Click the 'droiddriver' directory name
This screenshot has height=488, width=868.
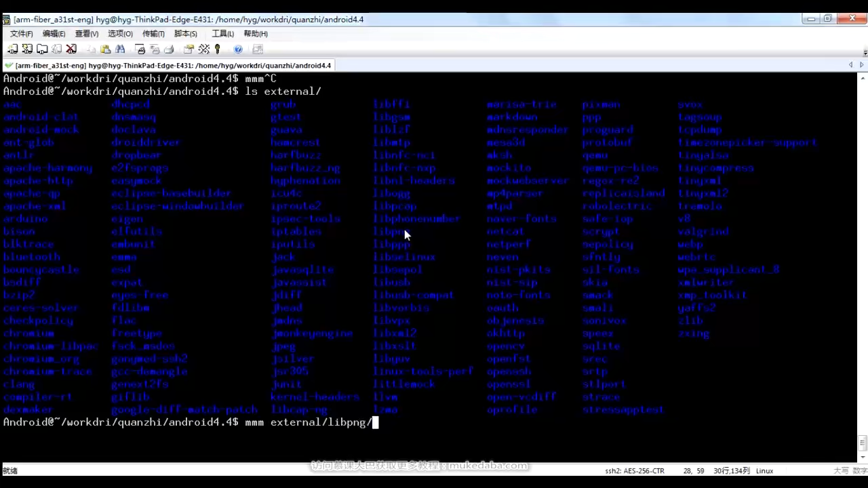point(146,142)
